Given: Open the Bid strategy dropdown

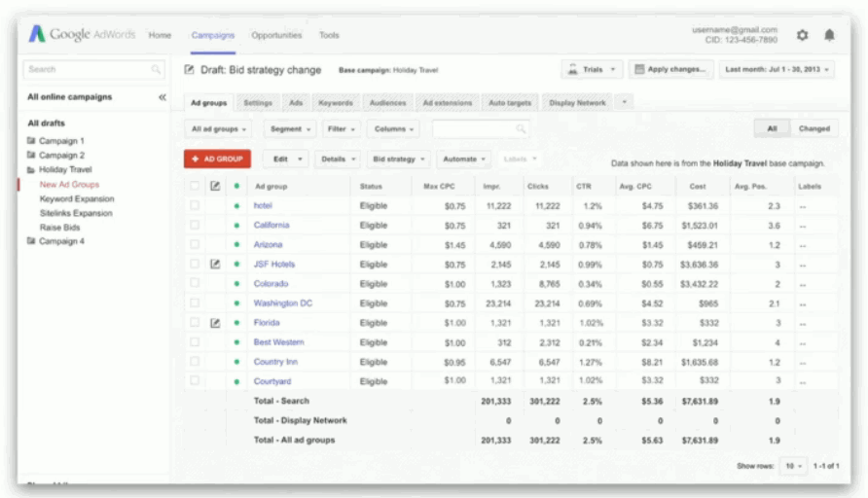Looking at the screenshot, I should (399, 159).
